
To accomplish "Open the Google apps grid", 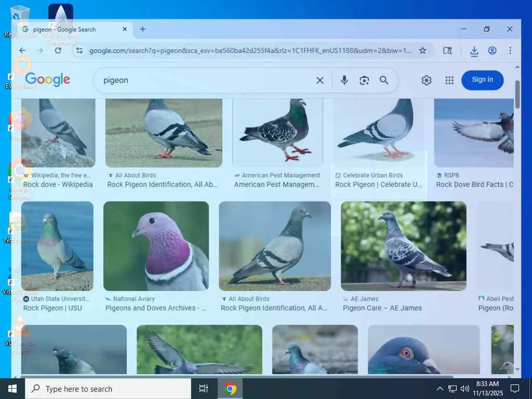I will click(x=449, y=81).
